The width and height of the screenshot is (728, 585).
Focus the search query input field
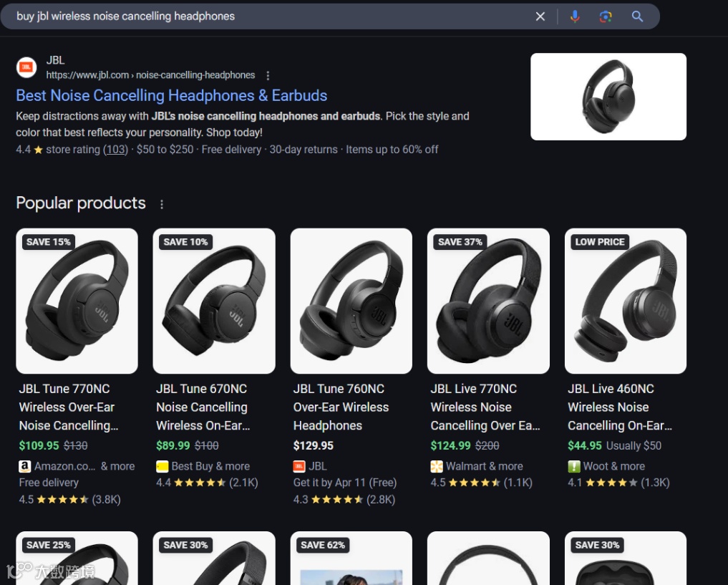pos(269,16)
